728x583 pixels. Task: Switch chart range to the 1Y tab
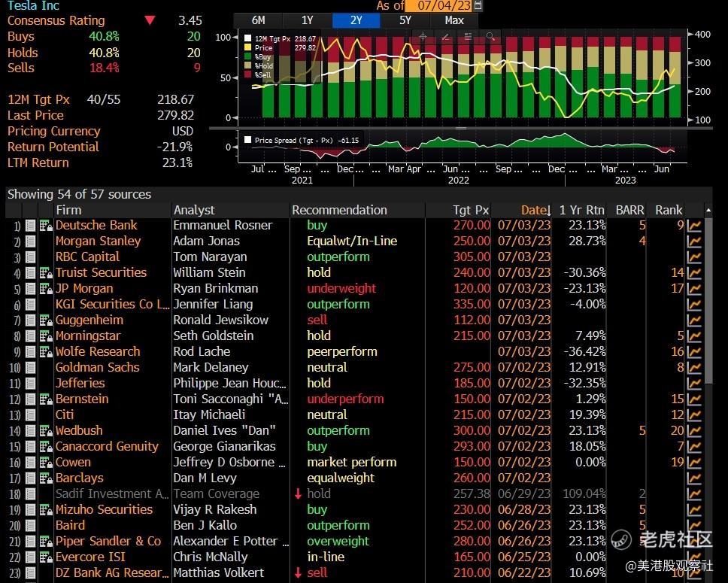[x=308, y=20]
